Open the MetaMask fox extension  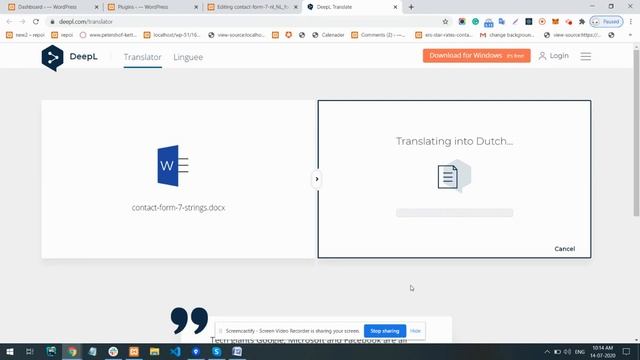click(555, 22)
